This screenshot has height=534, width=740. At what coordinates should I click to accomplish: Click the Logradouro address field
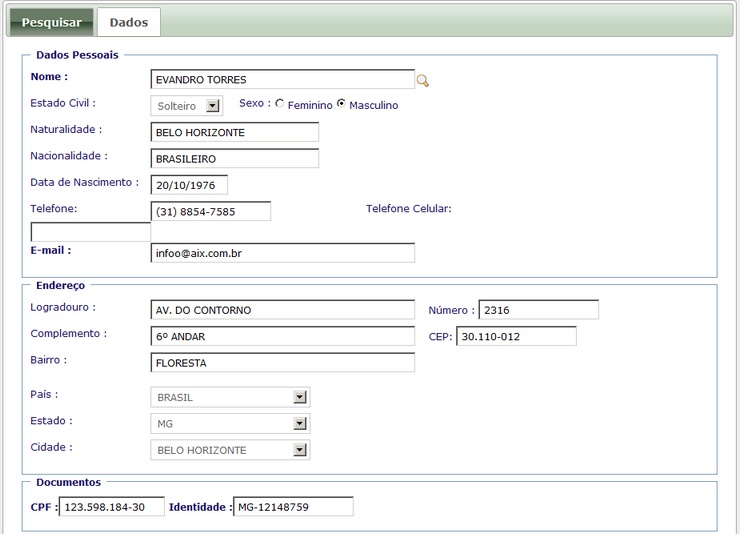pos(282,310)
